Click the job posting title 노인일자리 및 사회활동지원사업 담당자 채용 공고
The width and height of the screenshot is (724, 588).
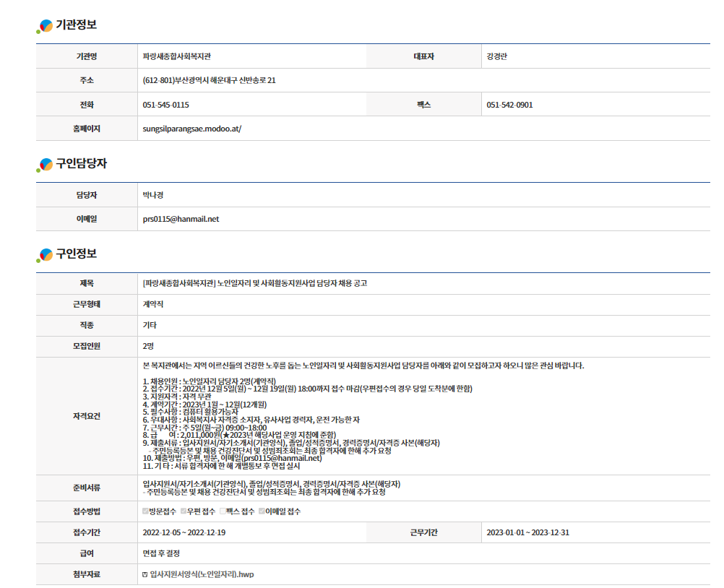pos(293,283)
